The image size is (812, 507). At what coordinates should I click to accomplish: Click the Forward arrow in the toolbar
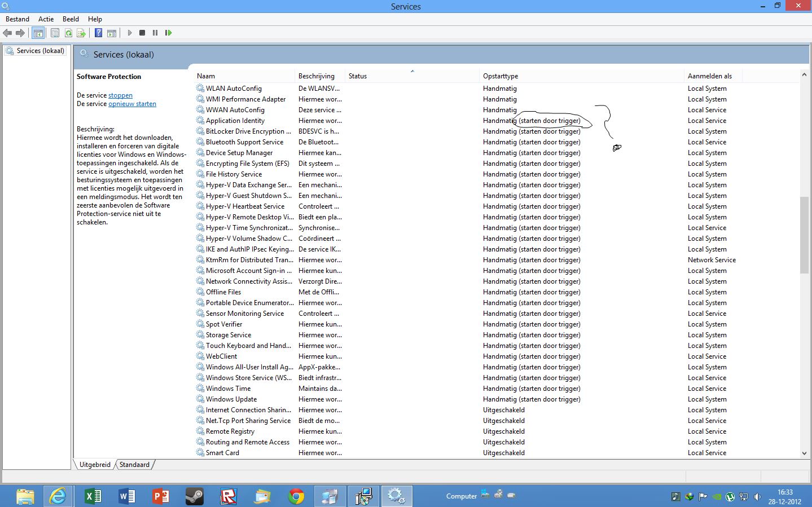(20, 33)
